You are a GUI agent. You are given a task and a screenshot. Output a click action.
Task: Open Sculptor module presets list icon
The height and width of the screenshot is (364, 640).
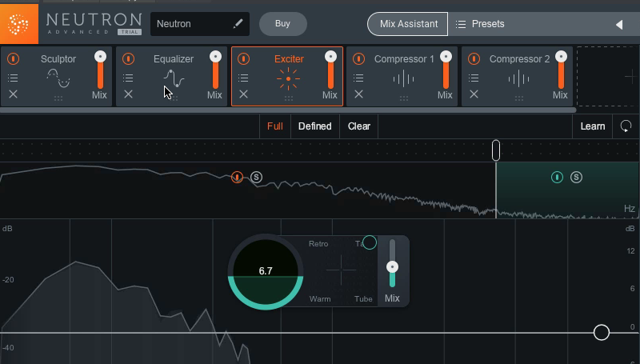pyautogui.click(x=13, y=78)
